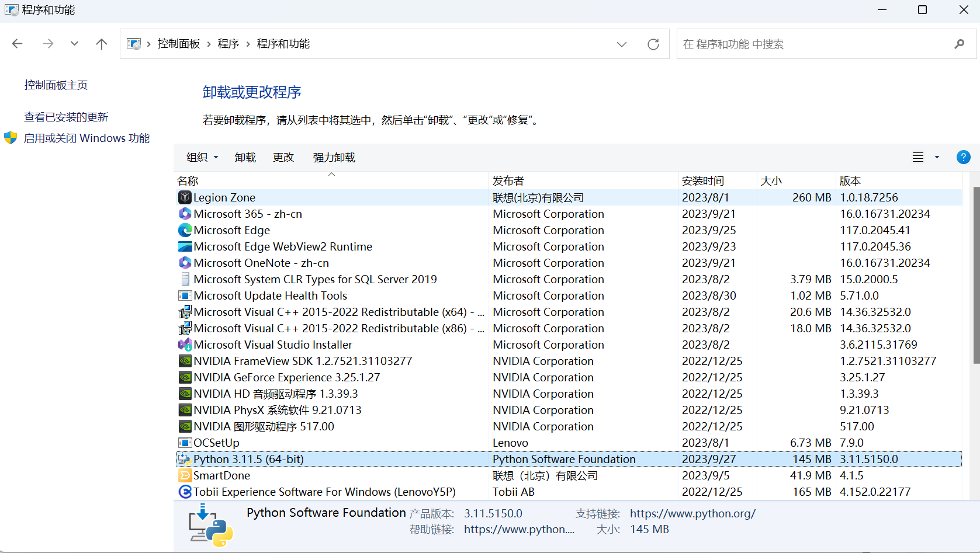This screenshot has height=553, width=980.
Task: Click the SQL Server CLR Types icon
Action: (185, 279)
